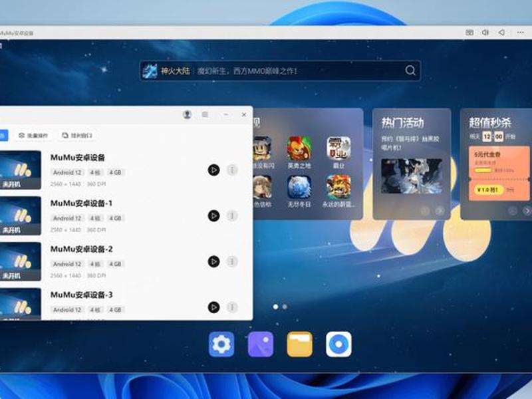The image size is (532, 399).
Task: Open the Browser app in dock
Action: [x=338, y=344]
